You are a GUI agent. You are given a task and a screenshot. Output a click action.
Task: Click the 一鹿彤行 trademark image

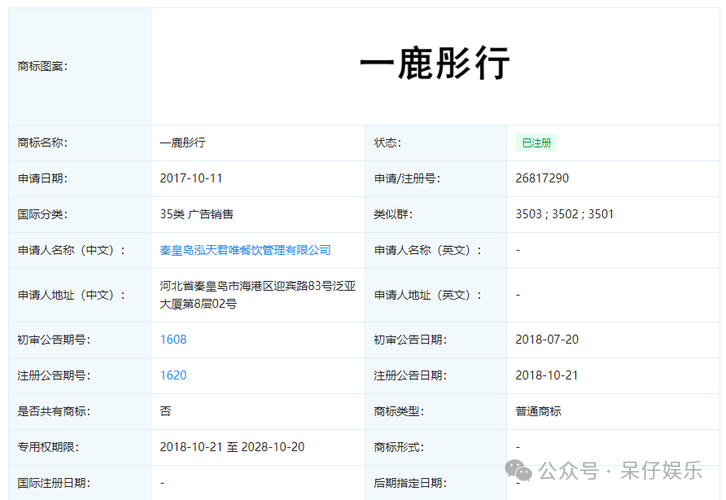tap(435, 63)
